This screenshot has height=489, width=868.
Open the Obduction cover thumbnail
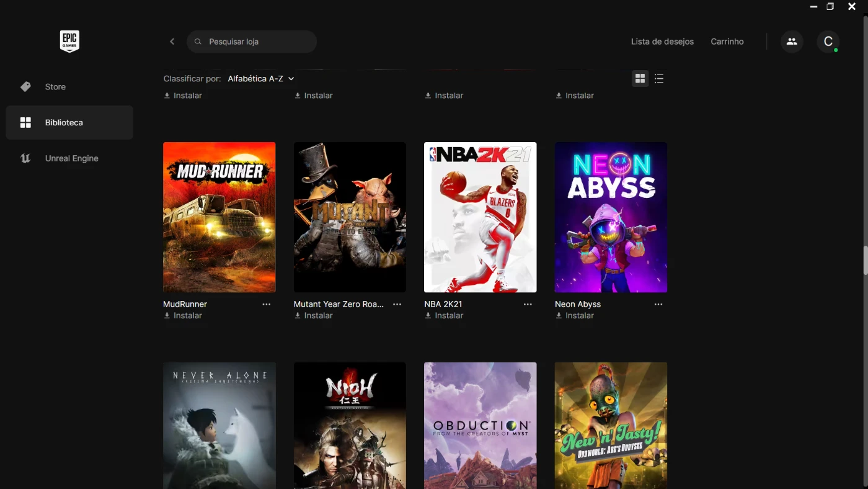[480, 426]
